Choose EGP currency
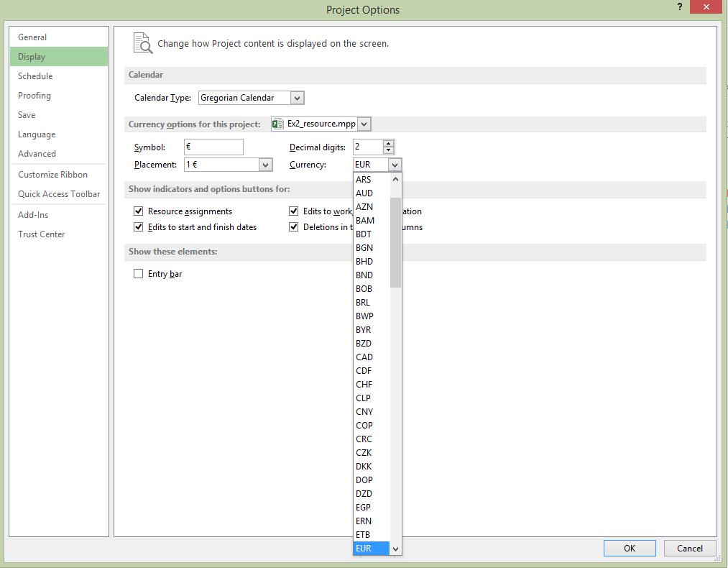Viewport: 728px width, 568px height. coord(372,508)
